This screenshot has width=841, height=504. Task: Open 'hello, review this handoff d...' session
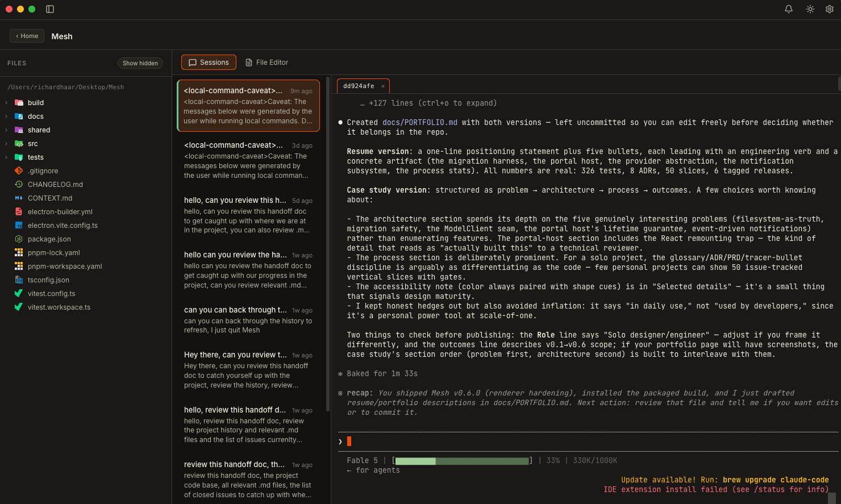pos(248,425)
